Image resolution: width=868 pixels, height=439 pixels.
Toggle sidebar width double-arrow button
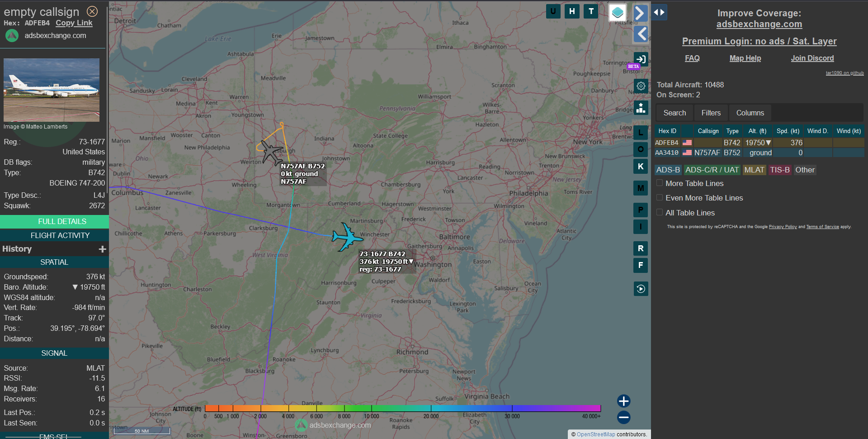click(x=659, y=12)
